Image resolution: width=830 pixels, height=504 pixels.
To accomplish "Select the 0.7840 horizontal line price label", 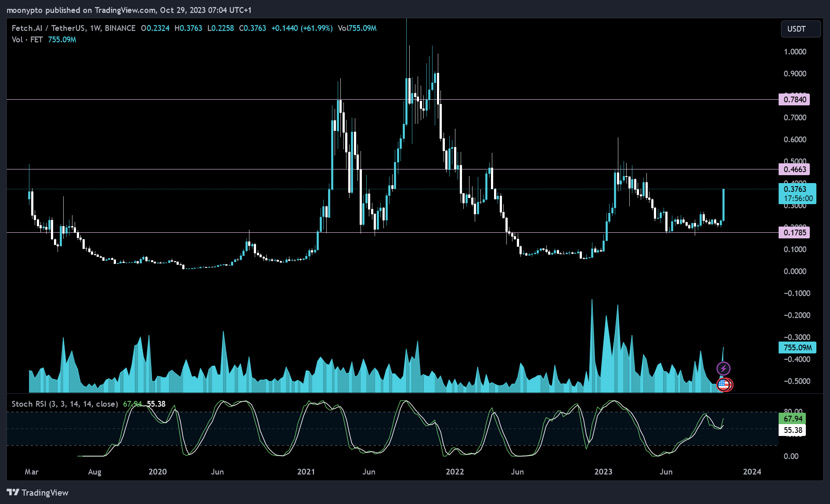I will (794, 99).
